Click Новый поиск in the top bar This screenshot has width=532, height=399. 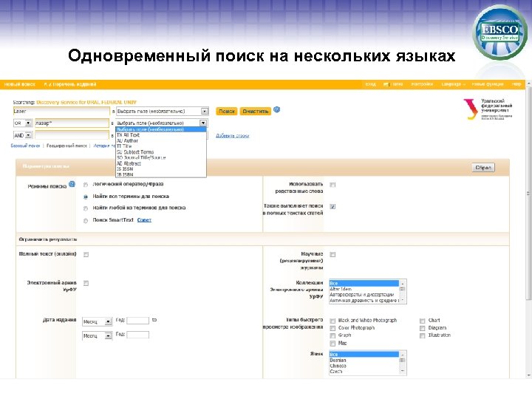click(20, 84)
